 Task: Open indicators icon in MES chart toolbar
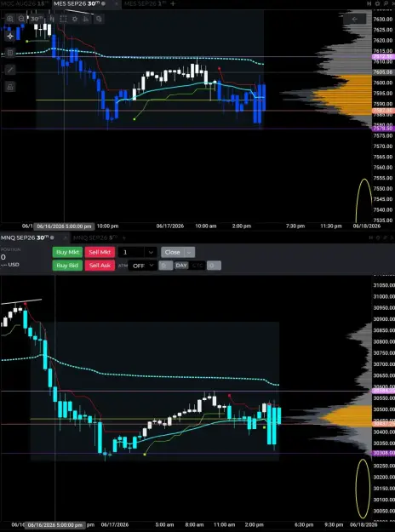click(86, 19)
